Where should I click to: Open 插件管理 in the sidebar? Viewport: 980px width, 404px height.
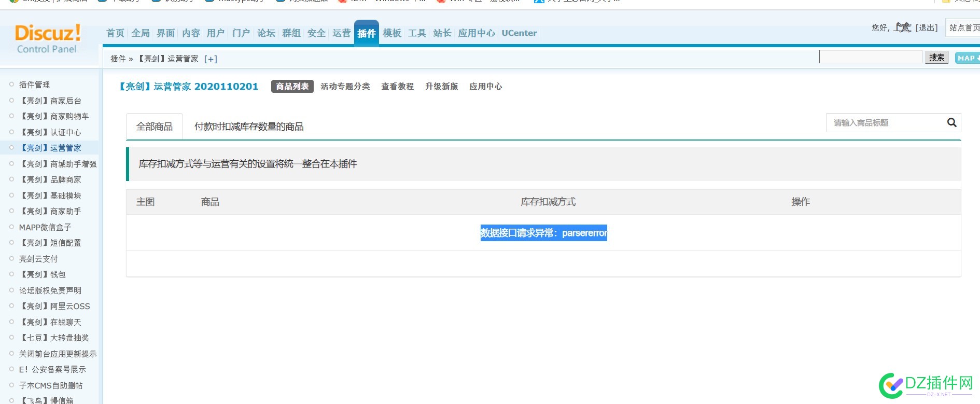[35, 85]
